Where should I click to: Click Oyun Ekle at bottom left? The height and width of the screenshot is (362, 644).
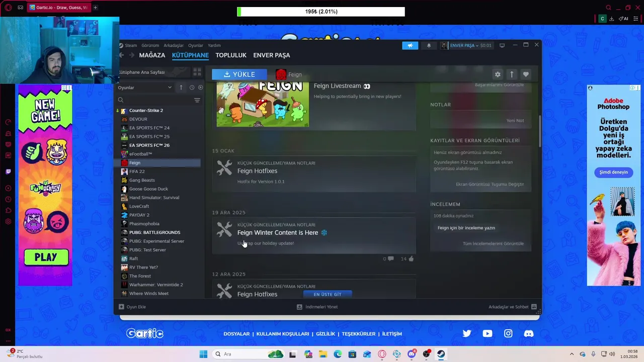point(132,307)
